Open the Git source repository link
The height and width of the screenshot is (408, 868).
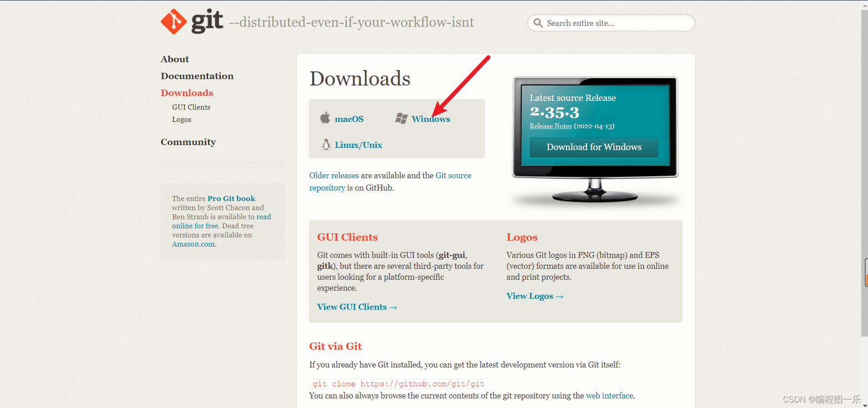(x=453, y=176)
